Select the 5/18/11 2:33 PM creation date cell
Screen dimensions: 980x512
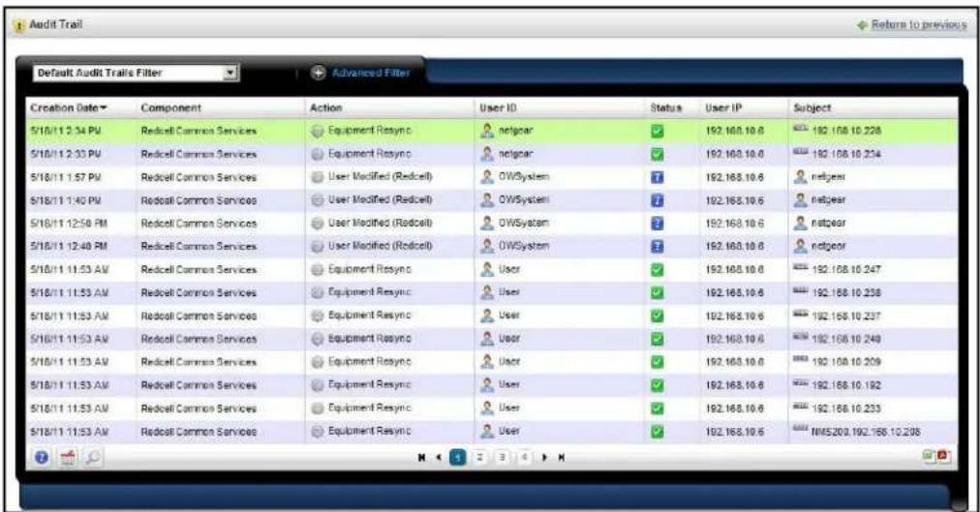(x=66, y=154)
